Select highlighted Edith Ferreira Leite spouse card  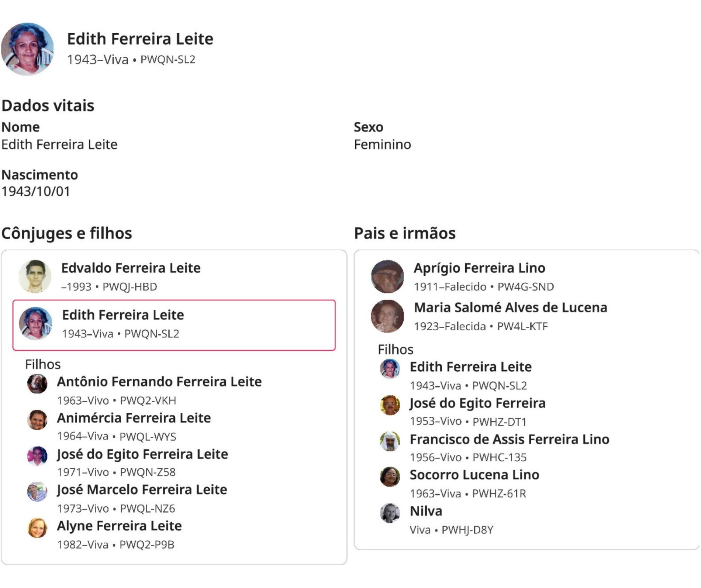pos(174,325)
